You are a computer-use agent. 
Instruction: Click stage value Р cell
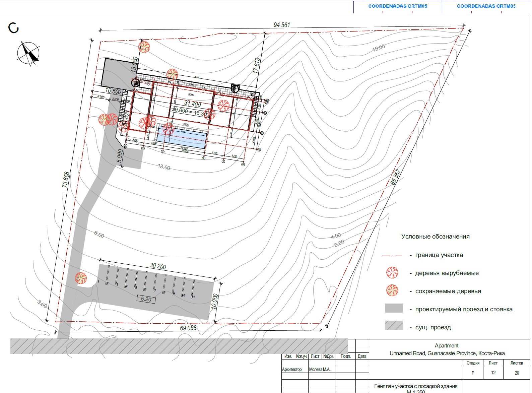click(x=473, y=373)
